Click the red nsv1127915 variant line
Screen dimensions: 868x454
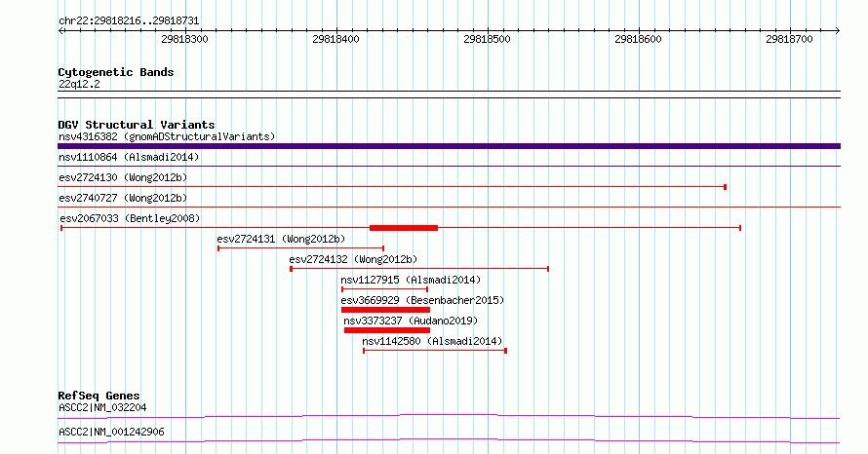(x=384, y=289)
